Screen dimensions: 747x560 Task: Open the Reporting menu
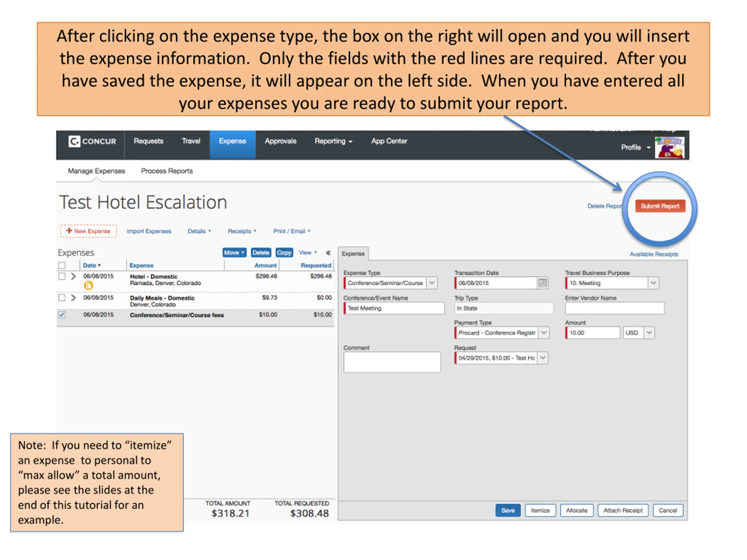click(333, 141)
